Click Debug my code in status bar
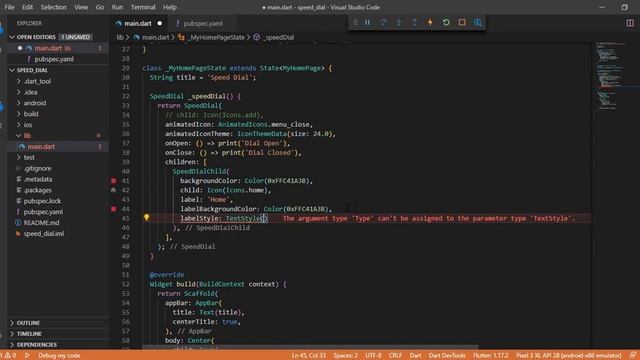Screen dimensions: 640x360 59,356
